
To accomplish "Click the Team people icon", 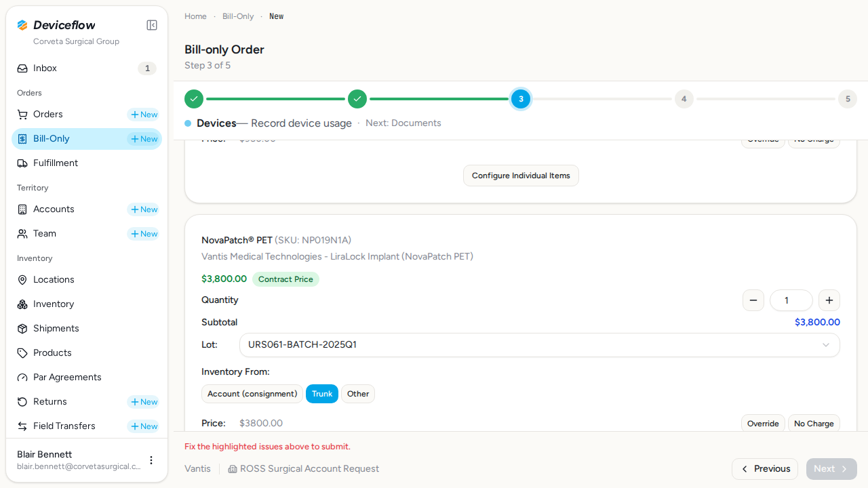I will coord(22,234).
